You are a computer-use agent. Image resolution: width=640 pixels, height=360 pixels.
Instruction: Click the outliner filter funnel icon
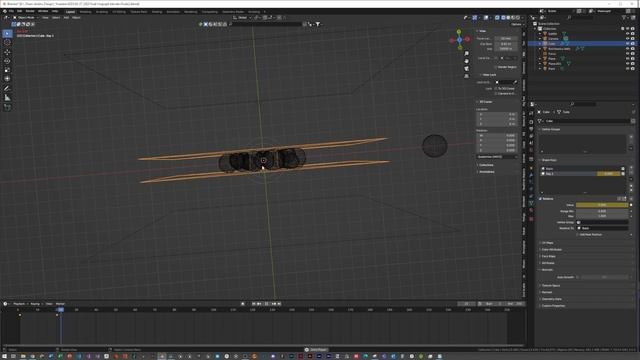point(624,18)
